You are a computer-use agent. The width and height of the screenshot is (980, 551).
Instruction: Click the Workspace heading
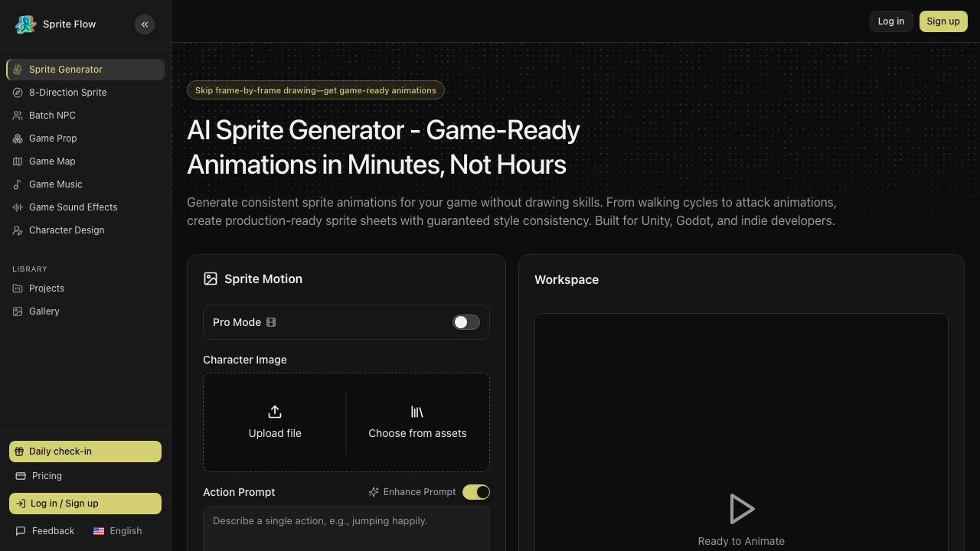coord(567,280)
